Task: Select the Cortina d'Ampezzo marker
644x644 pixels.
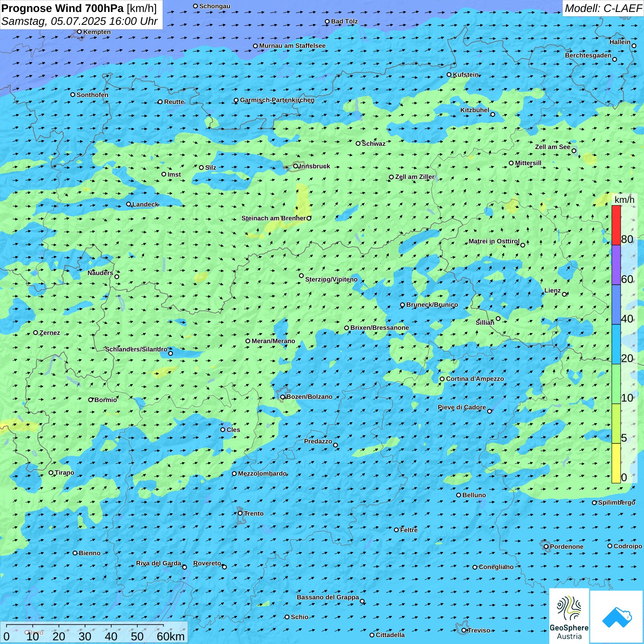Action: pyautogui.click(x=442, y=379)
